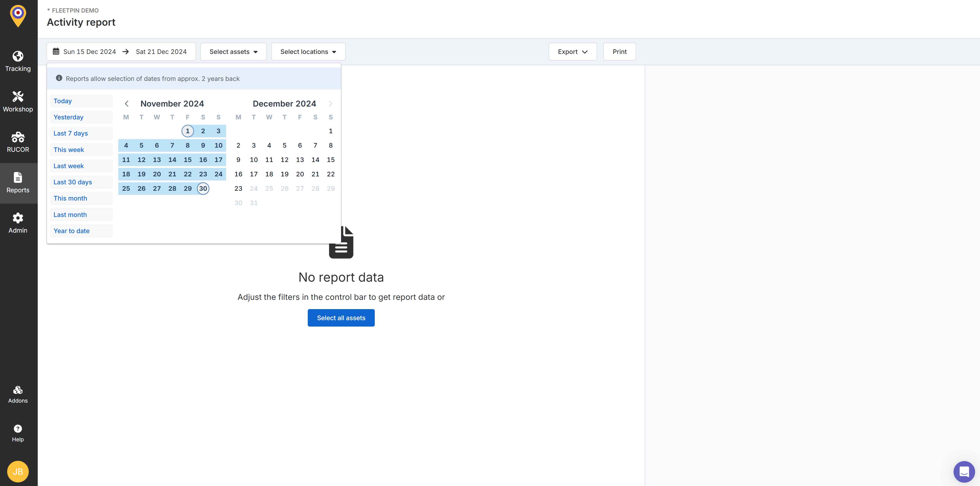Click the calendar icon in date range field
This screenshot has height=486, width=980.
(56, 51)
